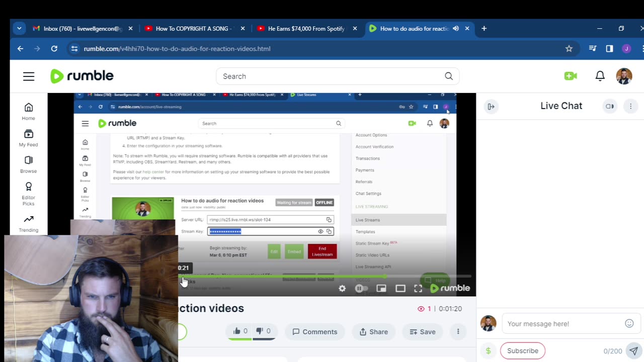The width and height of the screenshot is (644, 362).
Task: Reload the current page
Action: (54, 49)
